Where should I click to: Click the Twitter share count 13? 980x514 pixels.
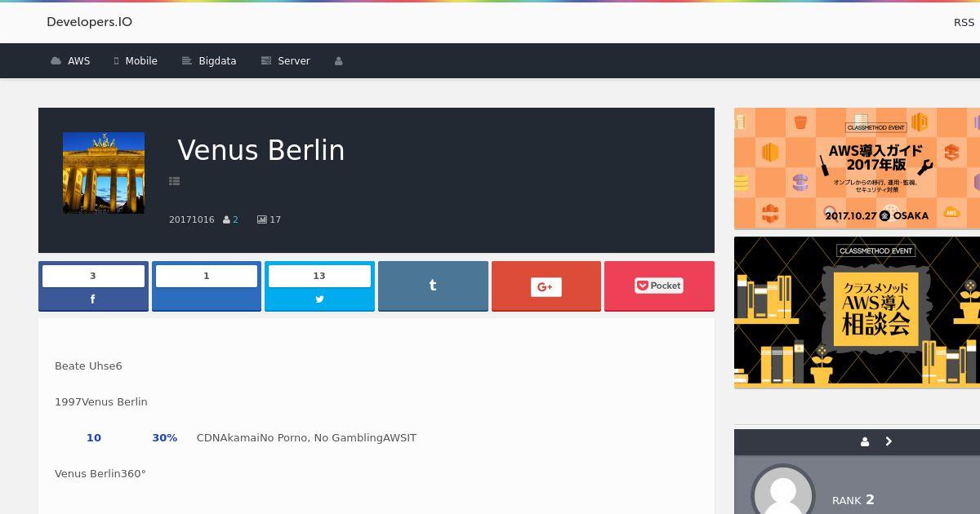tap(319, 276)
